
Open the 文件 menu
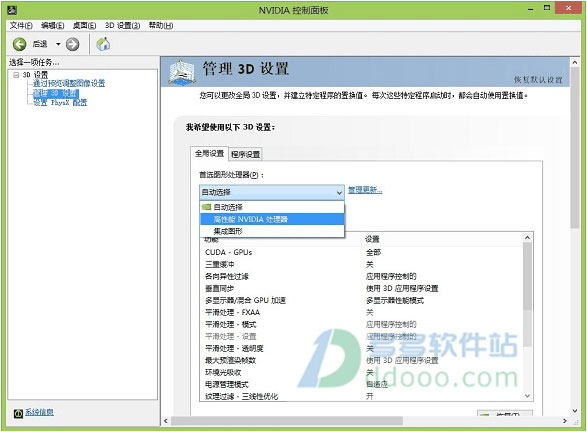click(21, 25)
